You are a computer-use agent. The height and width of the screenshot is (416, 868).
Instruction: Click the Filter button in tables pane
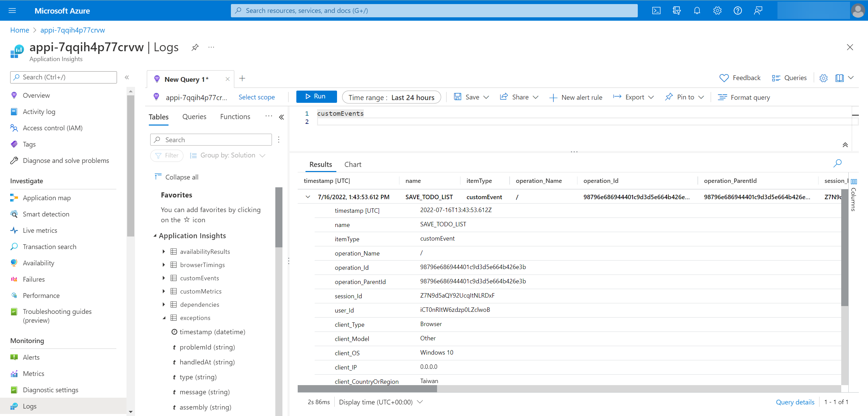point(167,155)
